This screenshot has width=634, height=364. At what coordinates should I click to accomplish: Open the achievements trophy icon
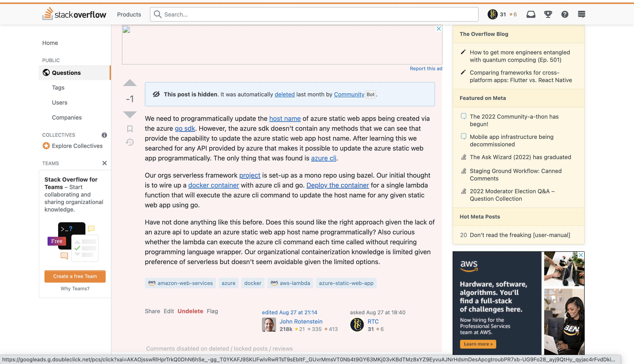pyautogui.click(x=548, y=14)
